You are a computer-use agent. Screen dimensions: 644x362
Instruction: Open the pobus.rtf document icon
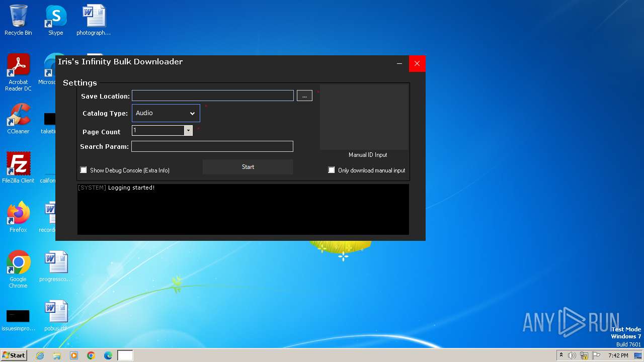(x=55, y=315)
